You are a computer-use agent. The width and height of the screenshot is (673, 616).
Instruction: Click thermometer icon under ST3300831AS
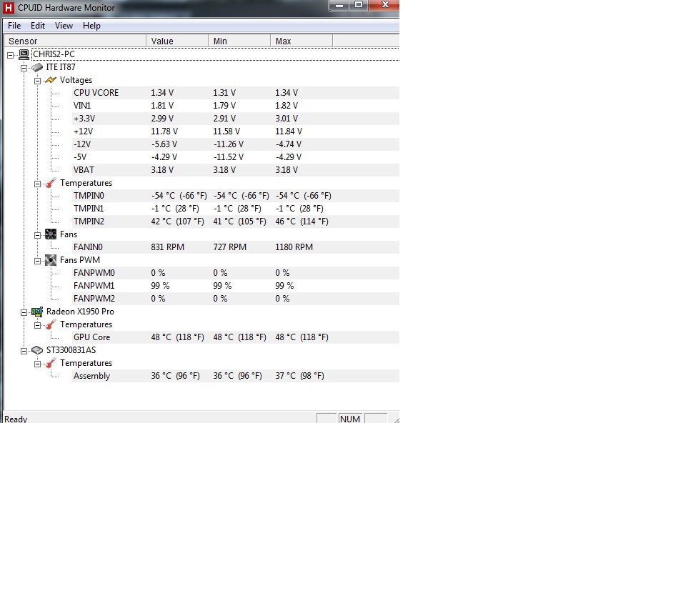51,363
